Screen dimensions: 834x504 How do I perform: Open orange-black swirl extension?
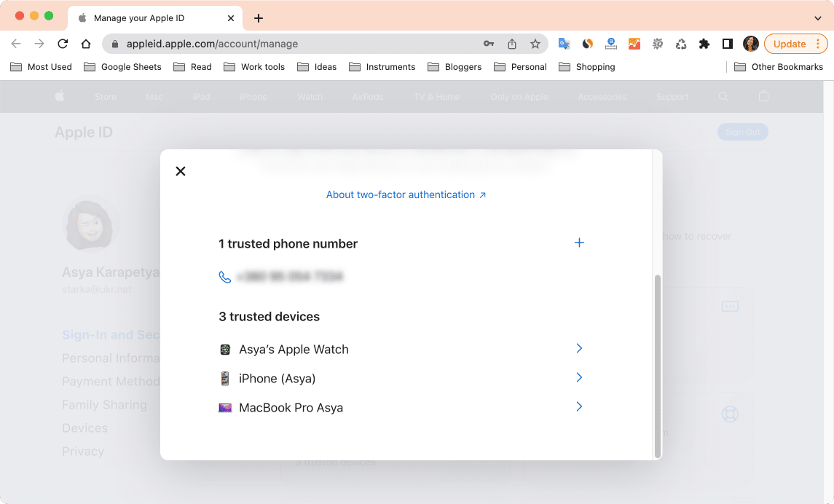[x=587, y=44]
